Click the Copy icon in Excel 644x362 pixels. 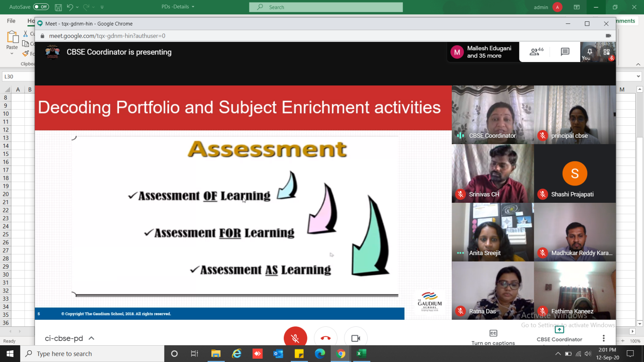tap(26, 44)
